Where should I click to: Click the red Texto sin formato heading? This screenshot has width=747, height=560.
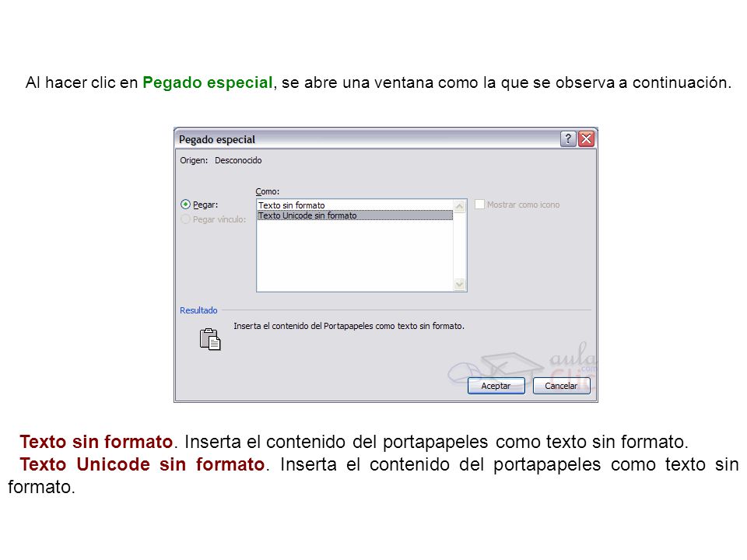(x=96, y=442)
